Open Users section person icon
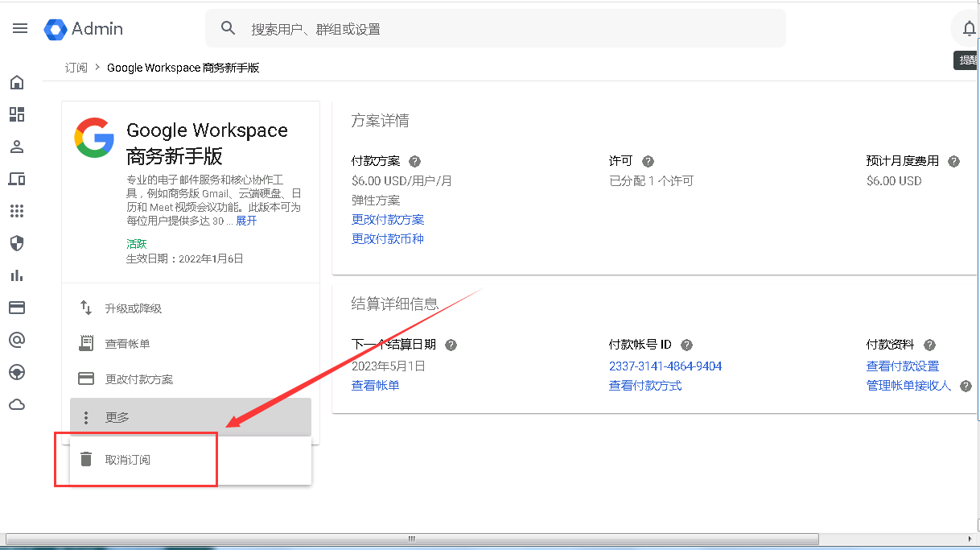This screenshot has width=980, height=550. click(17, 147)
